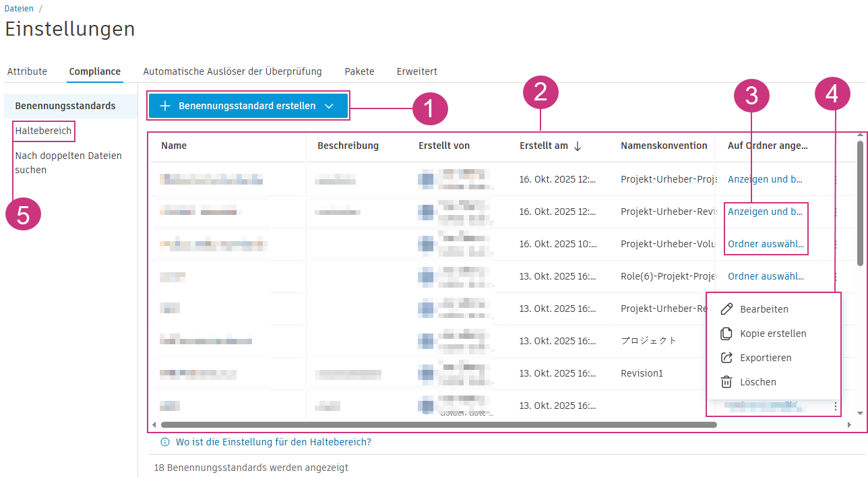
Task: Open more-options menu for Projekt-Urheber-Proj row
Action: (x=836, y=179)
